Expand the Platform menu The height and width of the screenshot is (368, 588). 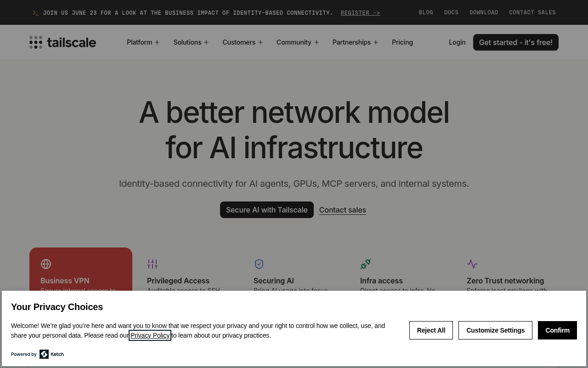click(143, 42)
